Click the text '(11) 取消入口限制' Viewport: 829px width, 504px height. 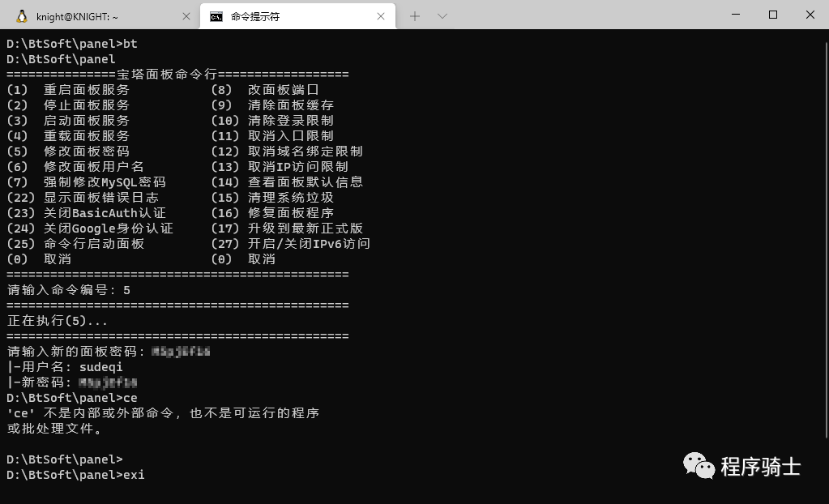click(272, 136)
